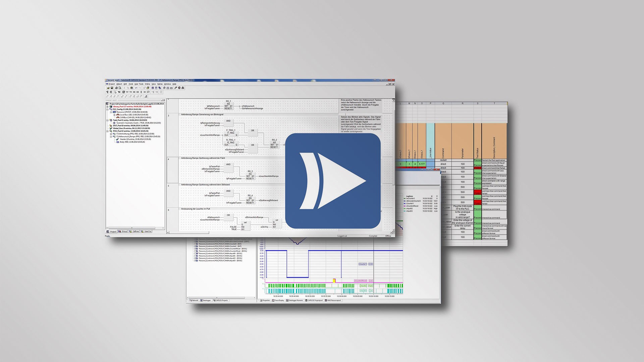Click the Save toolbar icon
This screenshot has width=644, height=362.
pos(112,88)
